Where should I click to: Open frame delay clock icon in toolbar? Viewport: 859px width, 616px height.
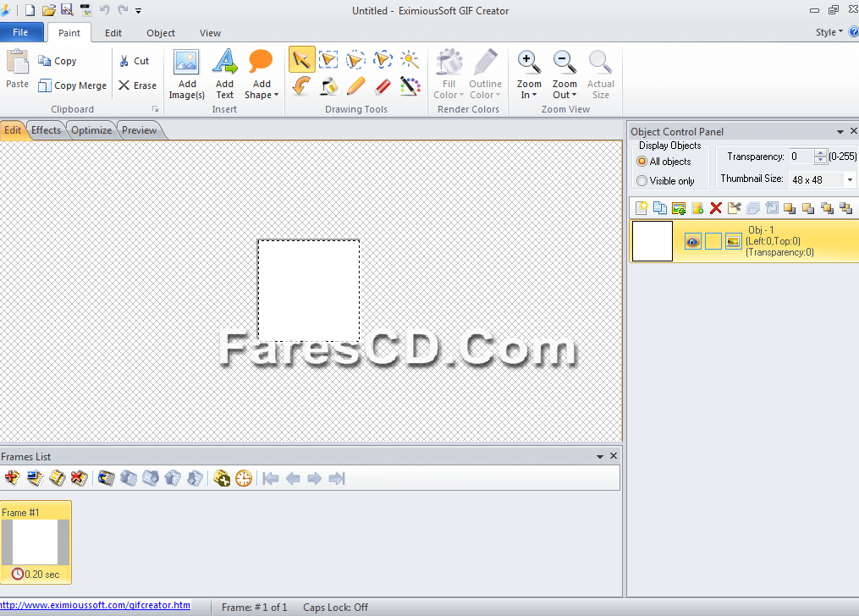[x=244, y=478]
